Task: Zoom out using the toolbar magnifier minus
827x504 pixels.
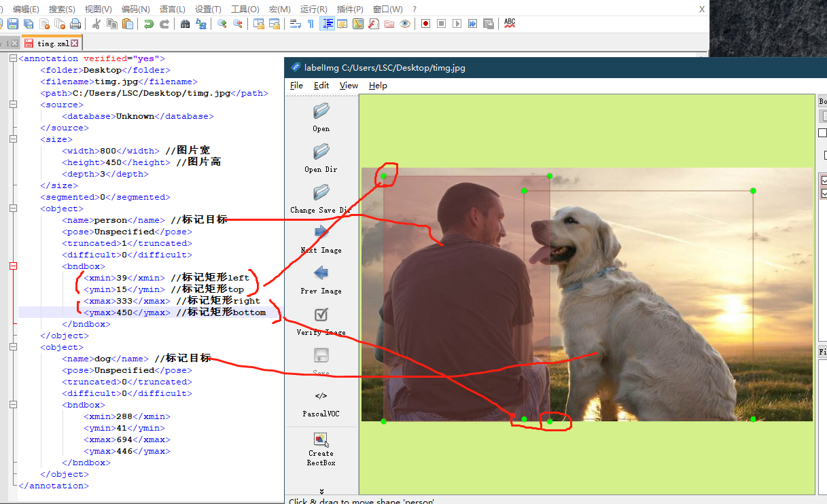Action: coord(237,24)
